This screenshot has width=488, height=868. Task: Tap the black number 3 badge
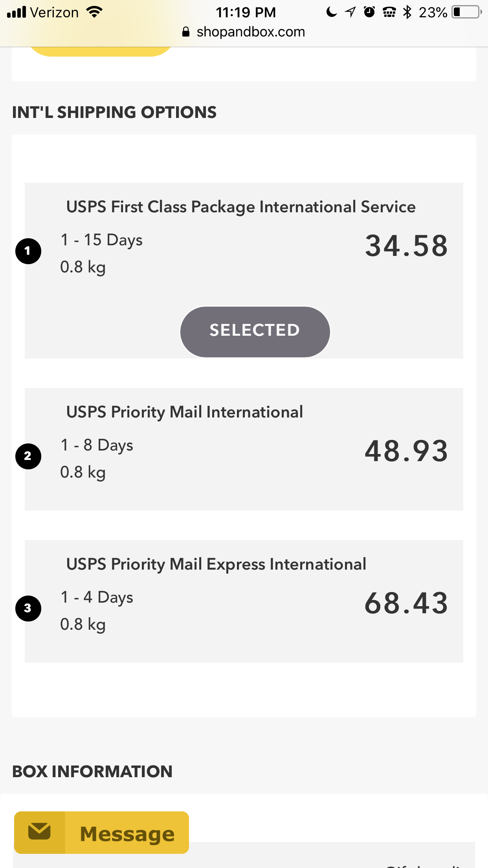click(28, 608)
